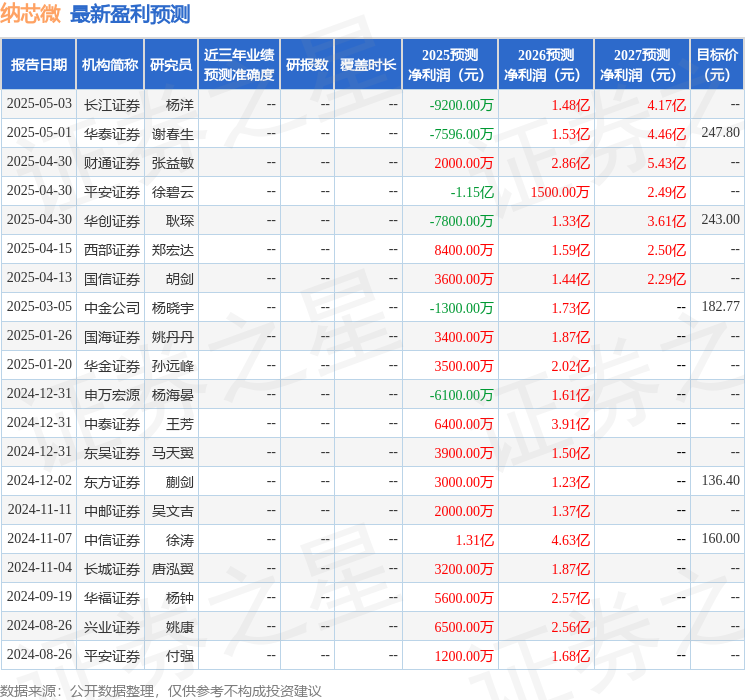The image size is (745, 700).
Task: Select the 2024-11-11 date cell
Action: [x=39, y=509]
